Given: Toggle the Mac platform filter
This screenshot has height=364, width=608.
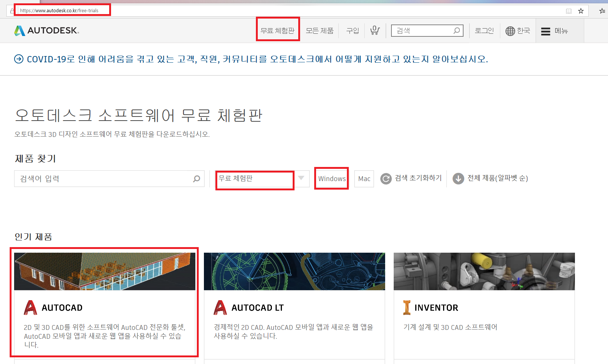Looking at the screenshot, I should (x=364, y=179).
